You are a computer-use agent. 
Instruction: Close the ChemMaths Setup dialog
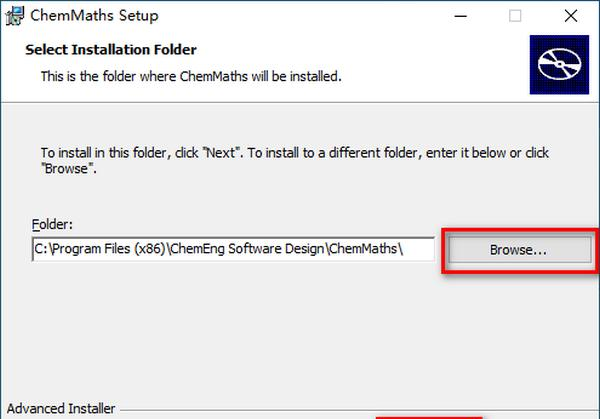571,16
